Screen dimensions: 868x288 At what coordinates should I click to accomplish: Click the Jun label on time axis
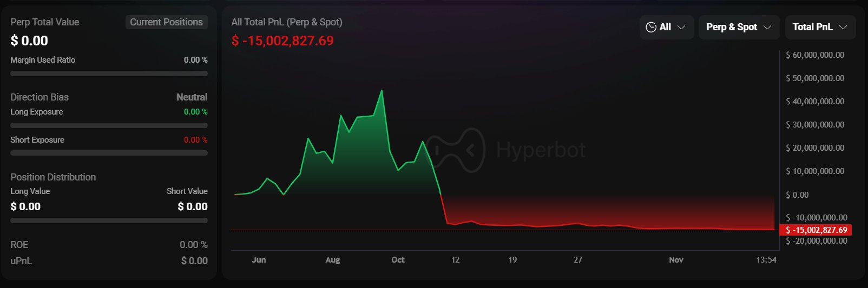[259, 260]
